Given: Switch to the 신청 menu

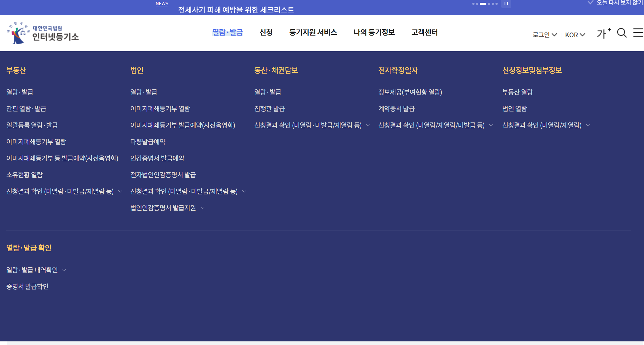Looking at the screenshot, I should (x=266, y=32).
